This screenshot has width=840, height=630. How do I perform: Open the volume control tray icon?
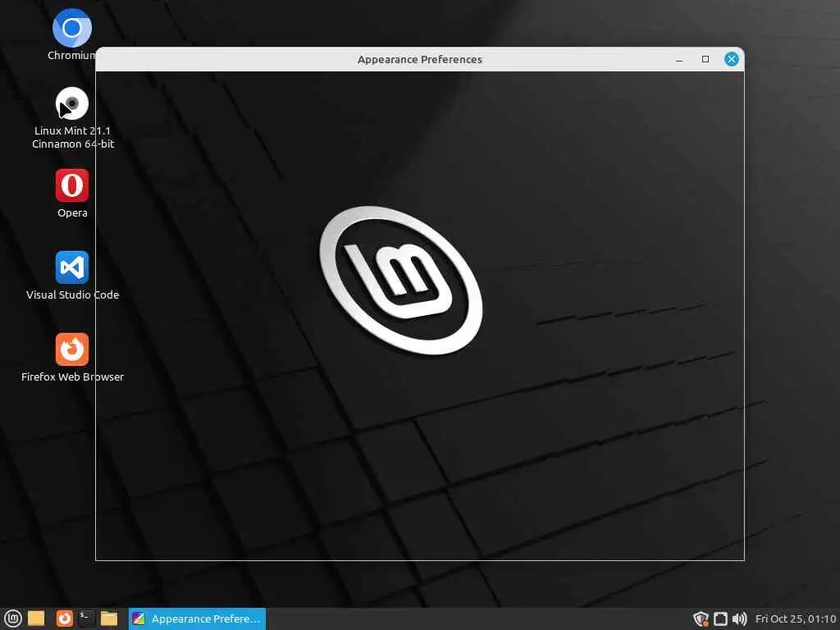click(739, 619)
